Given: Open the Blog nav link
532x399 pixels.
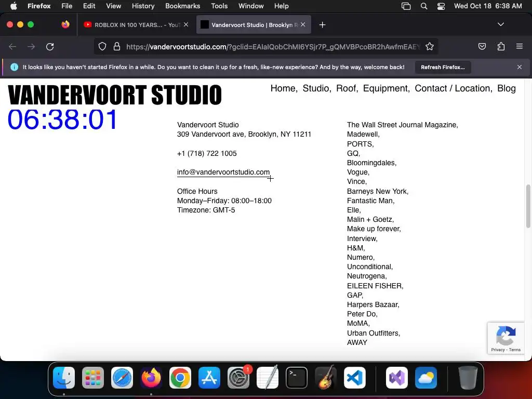Looking at the screenshot, I should (x=506, y=88).
